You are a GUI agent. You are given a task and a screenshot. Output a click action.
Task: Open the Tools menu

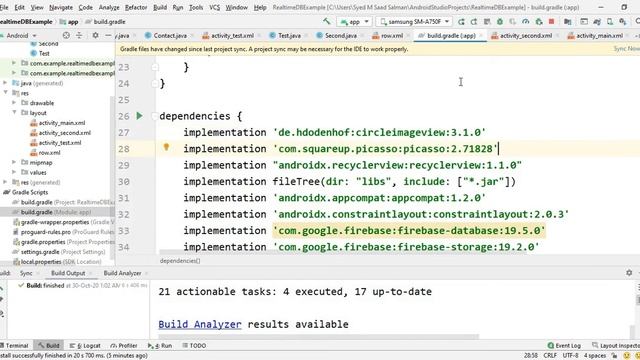click(196, 7)
